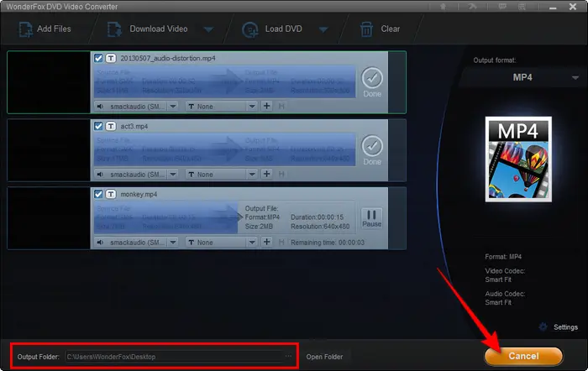Click the Remaining time 00:00:03 text
Viewport: 588px width, 371px height.
tap(328, 243)
